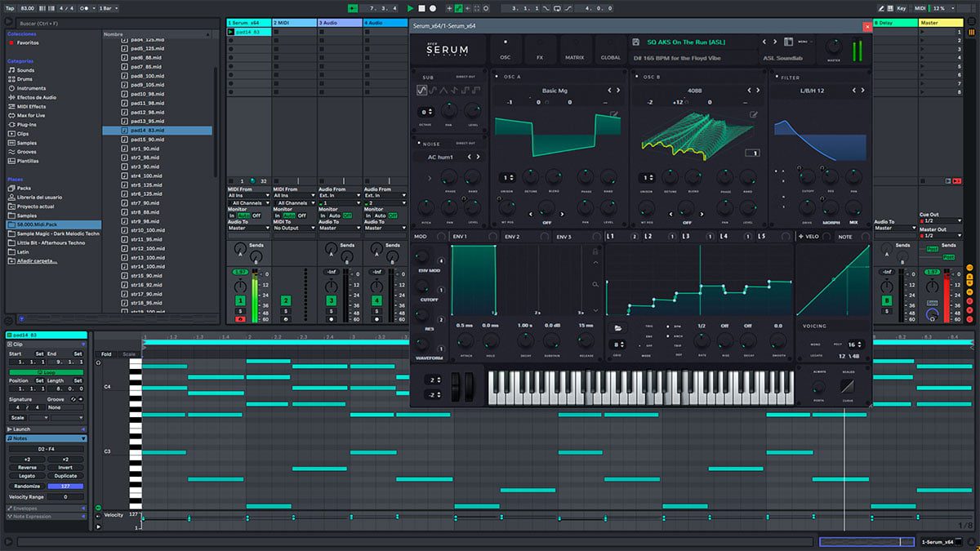Select the sine wave shape in Serum SUB

click(x=421, y=90)
